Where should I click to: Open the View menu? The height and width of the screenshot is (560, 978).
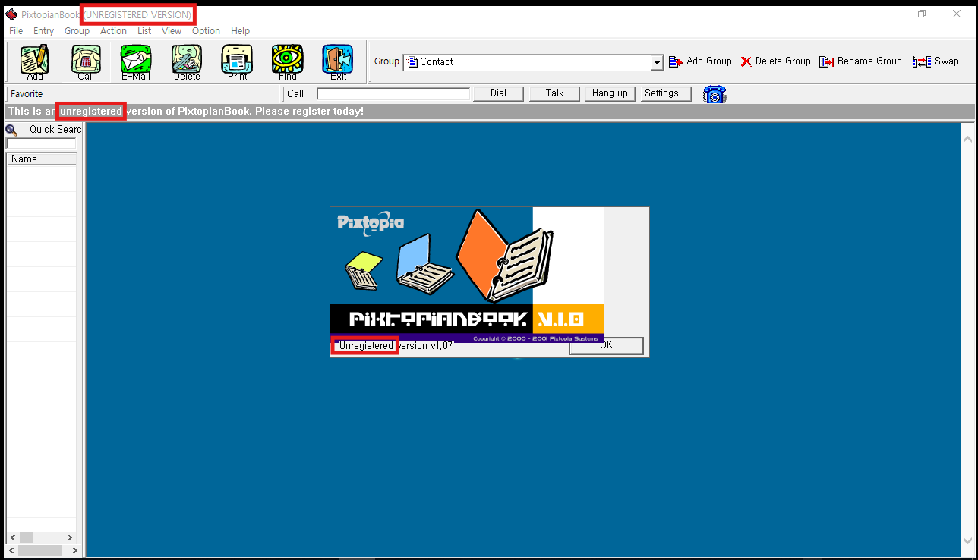point(172,31)
